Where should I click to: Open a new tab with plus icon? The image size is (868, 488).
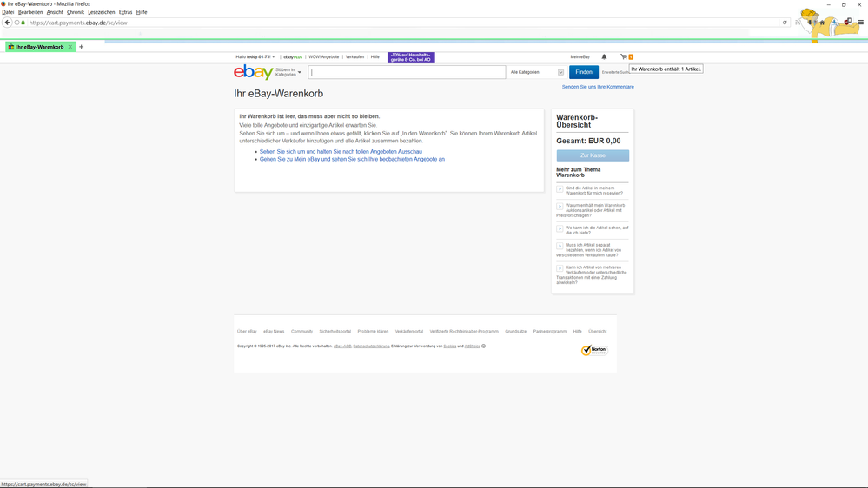tap(82, 47)
